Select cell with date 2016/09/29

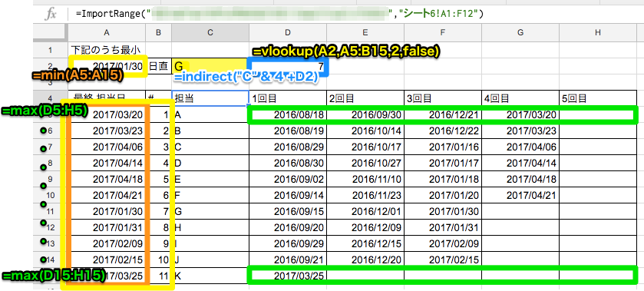point(288,243)
